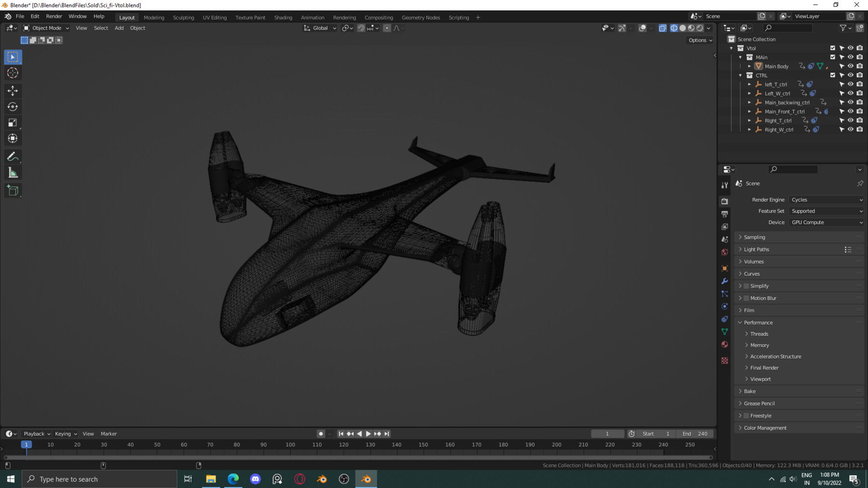
Task: Select the Move tool in the toolbar
Action: 13,91
